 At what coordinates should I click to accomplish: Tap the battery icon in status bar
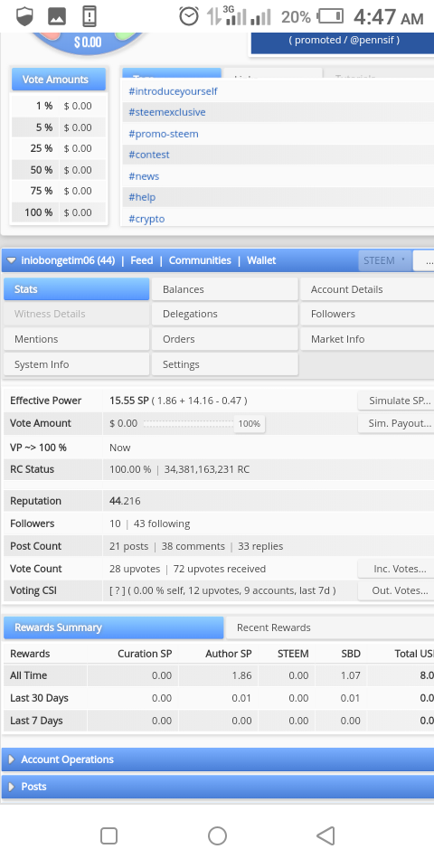click(331, 16)
